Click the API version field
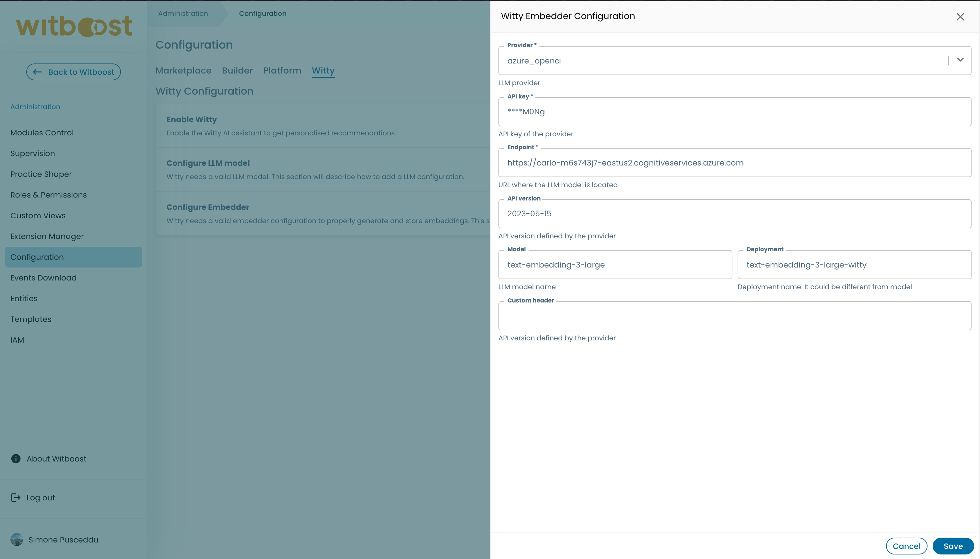The width and height of the screenshot is (980, 559). (735, 214)
